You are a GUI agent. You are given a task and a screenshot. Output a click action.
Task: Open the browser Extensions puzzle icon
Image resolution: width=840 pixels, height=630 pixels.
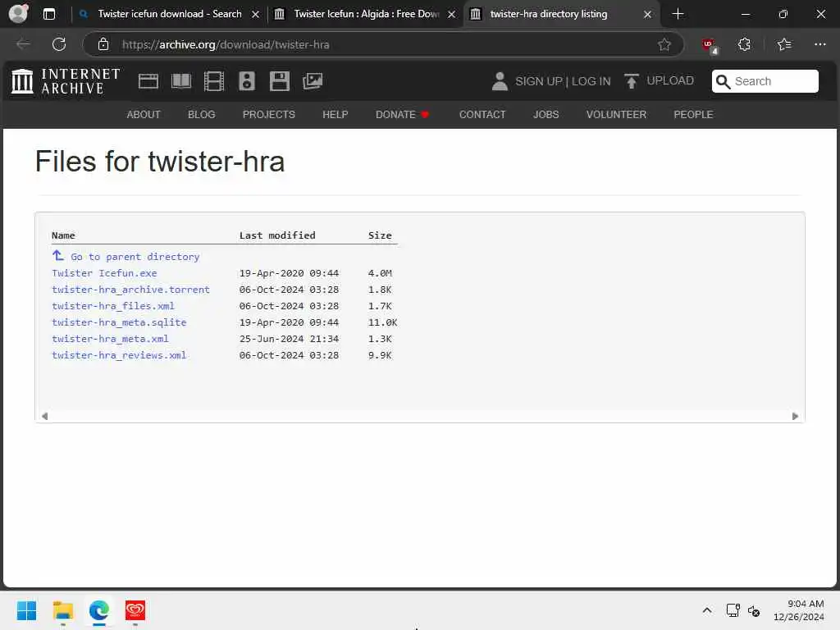(744, 44)
